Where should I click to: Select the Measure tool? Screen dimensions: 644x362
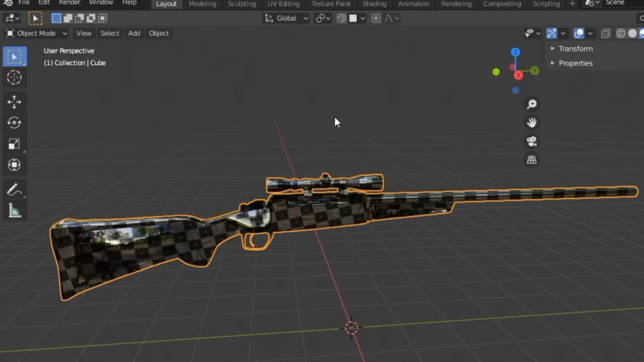click(x=14, y=211)
